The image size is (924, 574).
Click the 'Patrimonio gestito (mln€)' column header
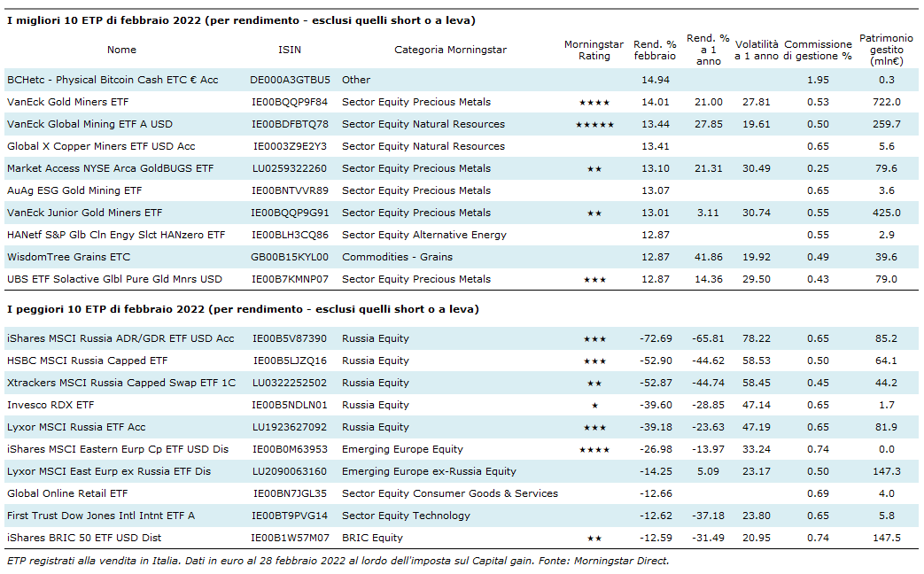coord(886,50)
